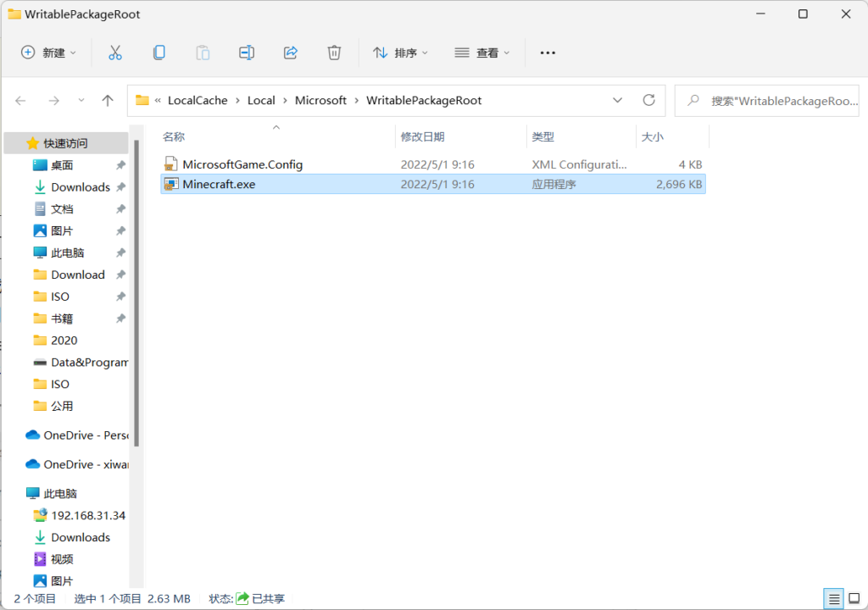Viewport: 868px width, 610px height.
Task: Go forward with the right arrow
Action: tap(53, 100)
